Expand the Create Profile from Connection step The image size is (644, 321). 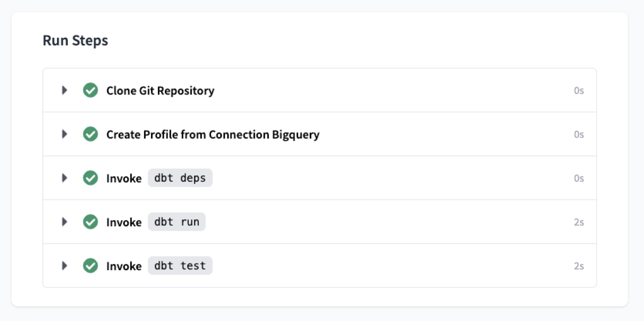65,134
